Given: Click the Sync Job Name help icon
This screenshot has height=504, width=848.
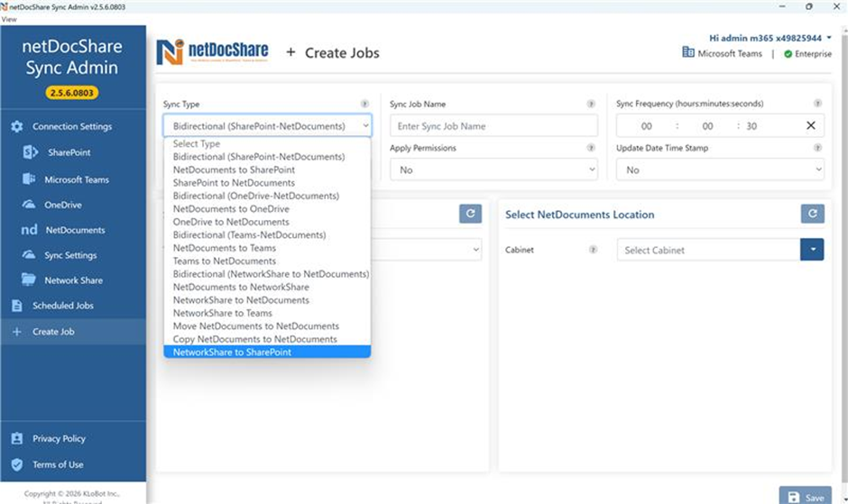Looking at the screenshot, I should [x=591, y=104].
